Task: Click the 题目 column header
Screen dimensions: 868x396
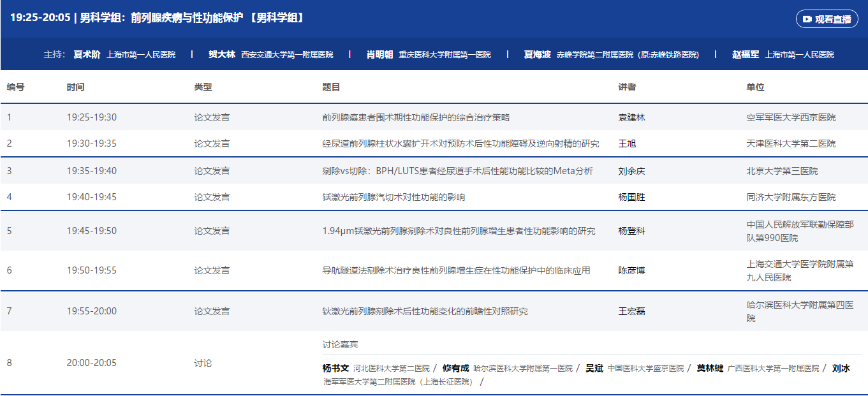Action: tap(331, 87)
